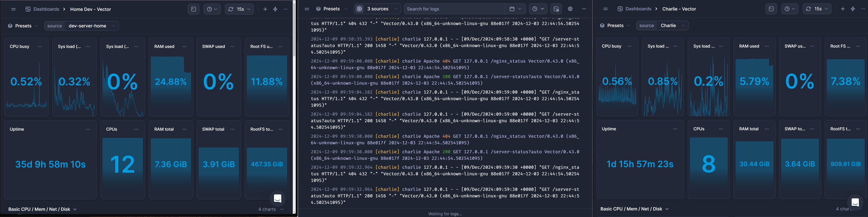The image size is (868, 217).
Task: Open the SQL/console editor in Home Dev dashboard
Action: [x=193, y=9]
